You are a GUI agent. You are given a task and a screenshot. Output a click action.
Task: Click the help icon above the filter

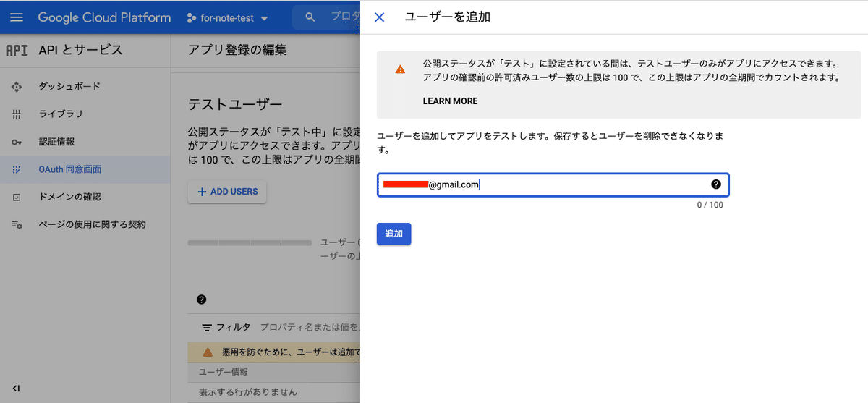(x=201, y=300)
